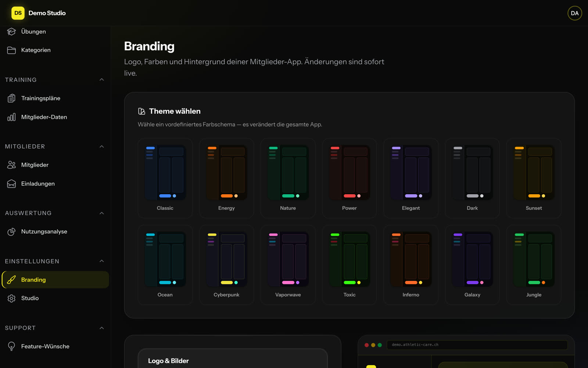Collapse the SUPPORT sidebar section
The width and height of the screenshot is (588, 368).
point(102,328)
